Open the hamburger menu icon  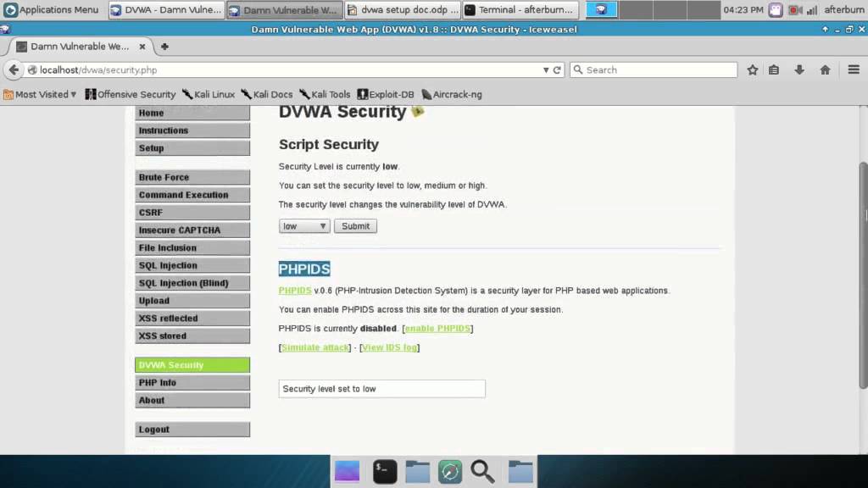854,69
